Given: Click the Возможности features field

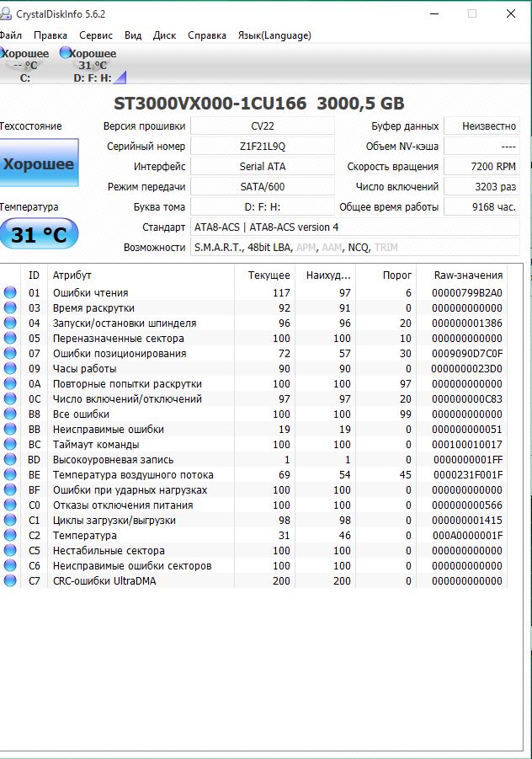Looking at the screenshot, I should point(355,248).
